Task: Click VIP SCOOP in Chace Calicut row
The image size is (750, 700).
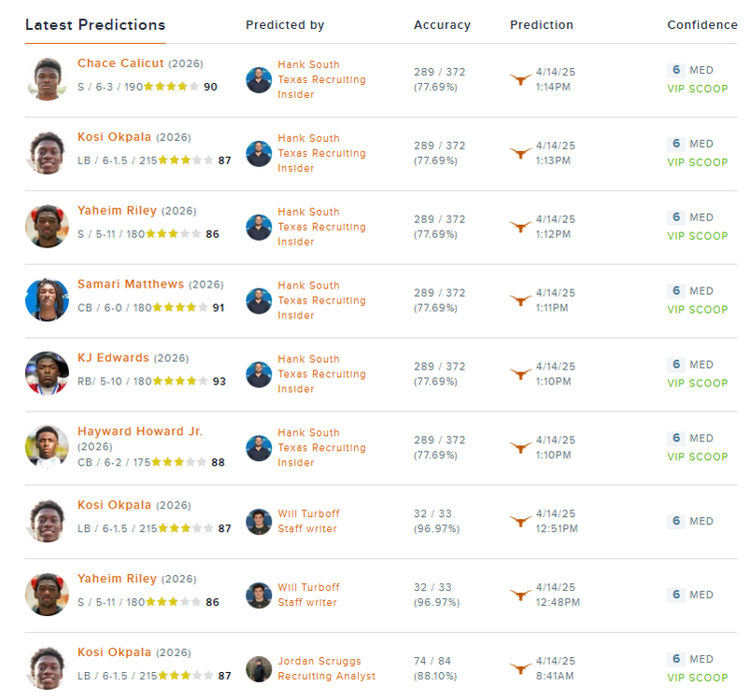Action: [697, 90]
